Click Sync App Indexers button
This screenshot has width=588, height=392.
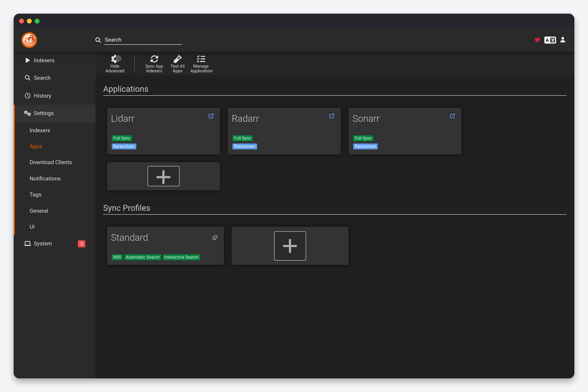click(154, 64)
